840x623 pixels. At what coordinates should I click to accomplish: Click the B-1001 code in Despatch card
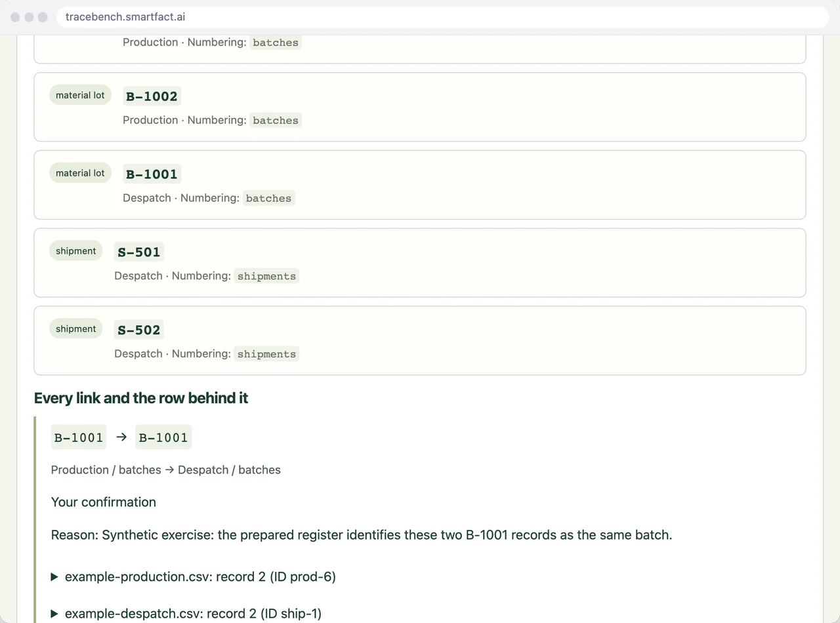click(x=152, y=174)
